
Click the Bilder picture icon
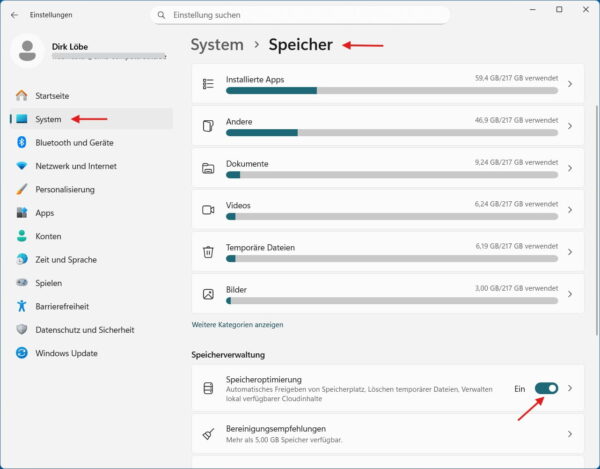(x=208, y=294)
